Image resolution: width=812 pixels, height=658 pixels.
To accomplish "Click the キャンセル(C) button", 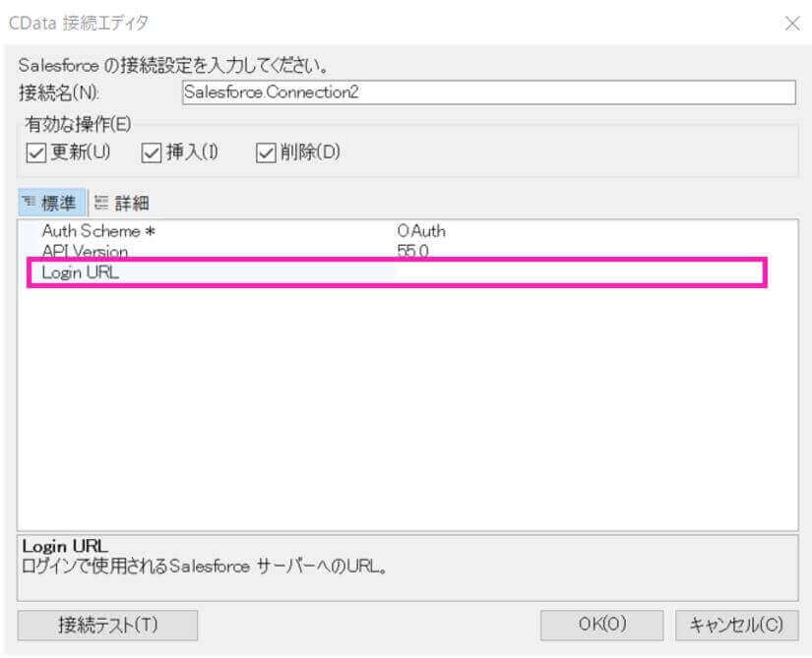I will click(736, 625).
